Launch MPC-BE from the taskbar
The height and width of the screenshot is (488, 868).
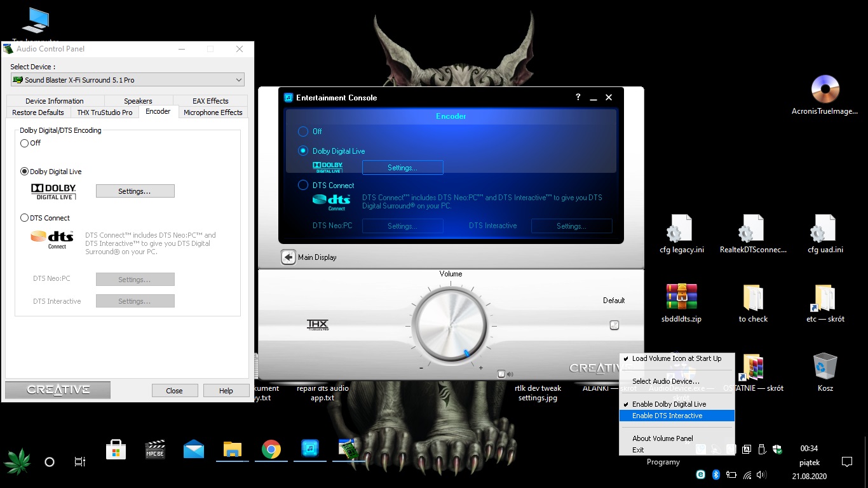155,449
